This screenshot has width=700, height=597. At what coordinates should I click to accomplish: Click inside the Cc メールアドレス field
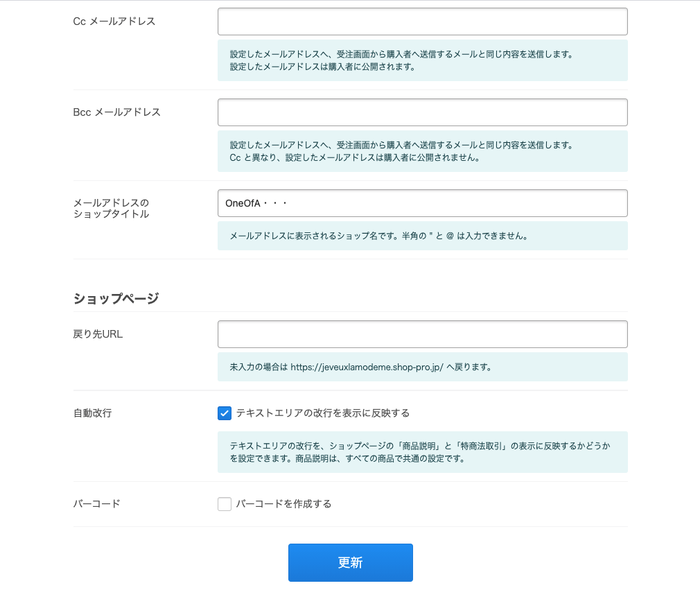click(423, 21)
